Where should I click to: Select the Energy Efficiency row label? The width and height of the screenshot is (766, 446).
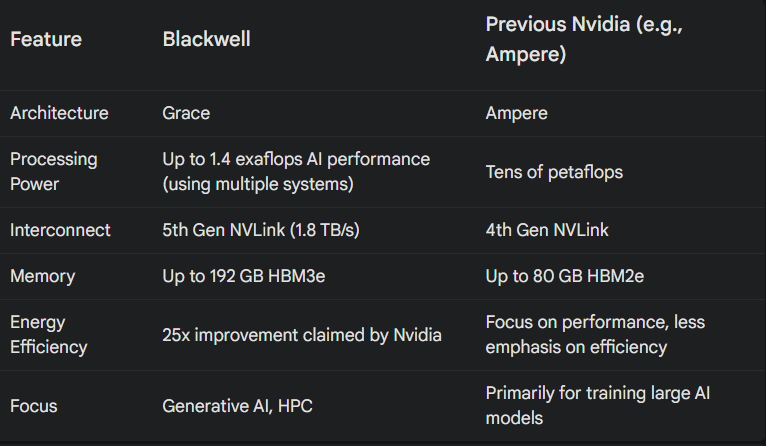coord(49,335)
